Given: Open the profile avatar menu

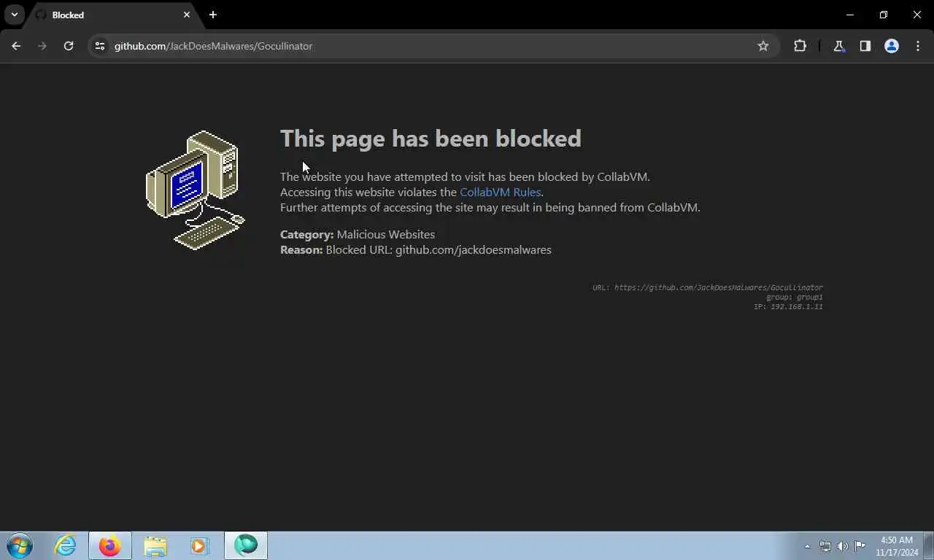Looking at the screenshot, I should pos(892,46).
